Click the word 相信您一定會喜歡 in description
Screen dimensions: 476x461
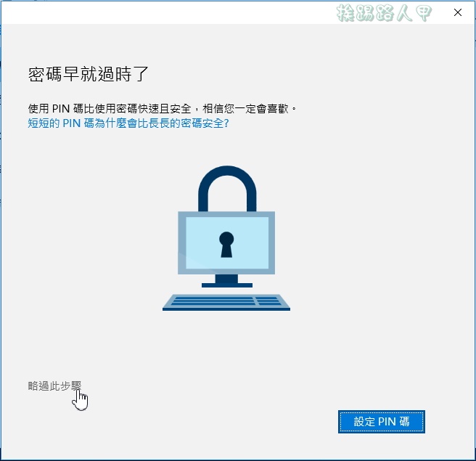(245, 108)
